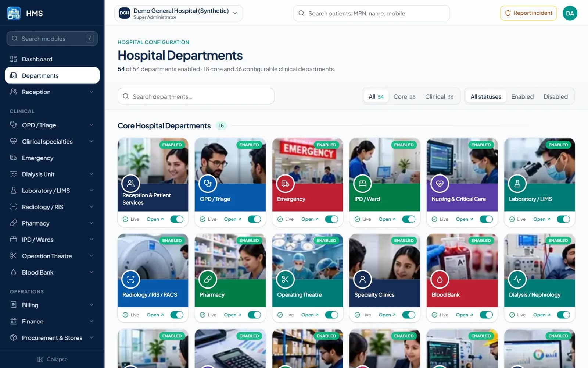This screenshot has width=588, height=368.
Task: Click the Procurement & Stores box icon
Action: point(14,337)
